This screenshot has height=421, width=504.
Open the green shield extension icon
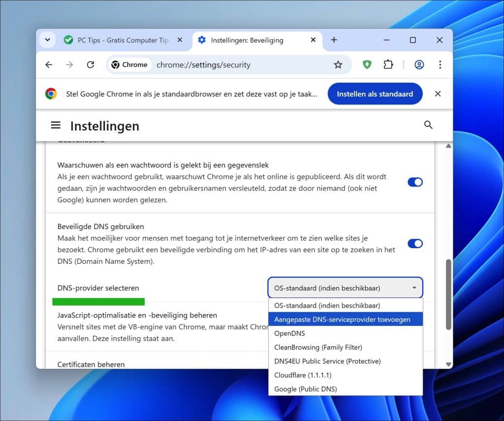(x=367, y=65)
